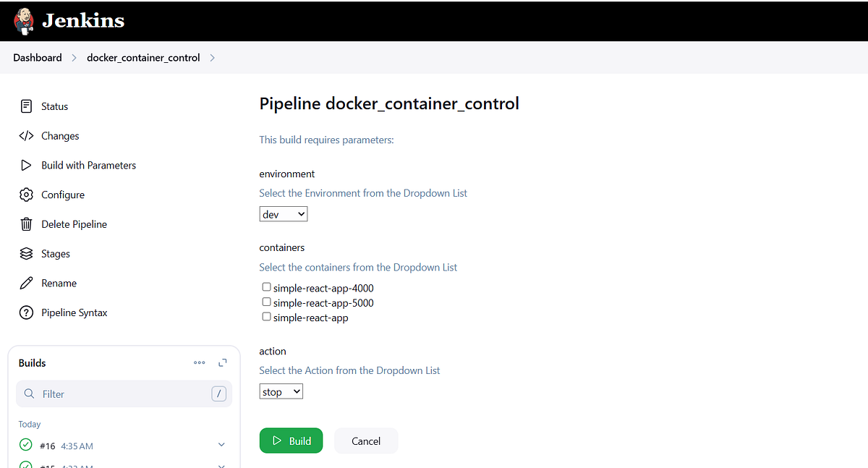
Task: Click the Changes icon in sidebar
Action: (x=25, y=136)
